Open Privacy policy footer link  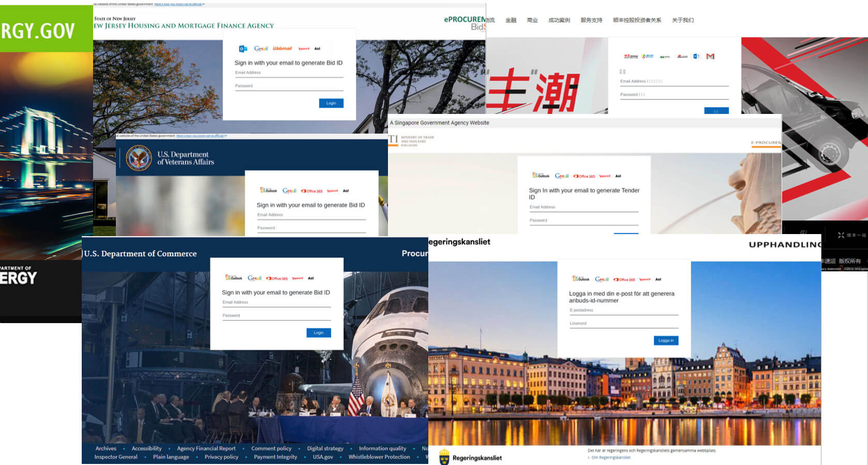click(221, 457)
